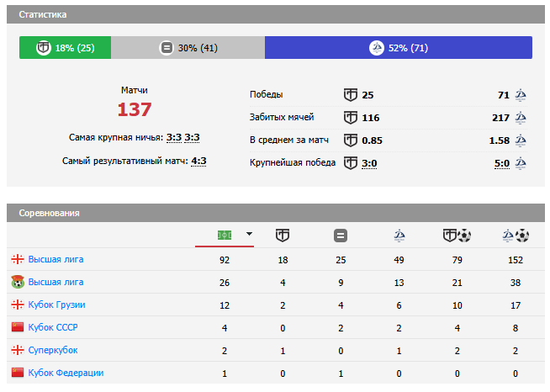Open the 5:0 biggest win link
The image size is (550, 392).
click(501, 163)
